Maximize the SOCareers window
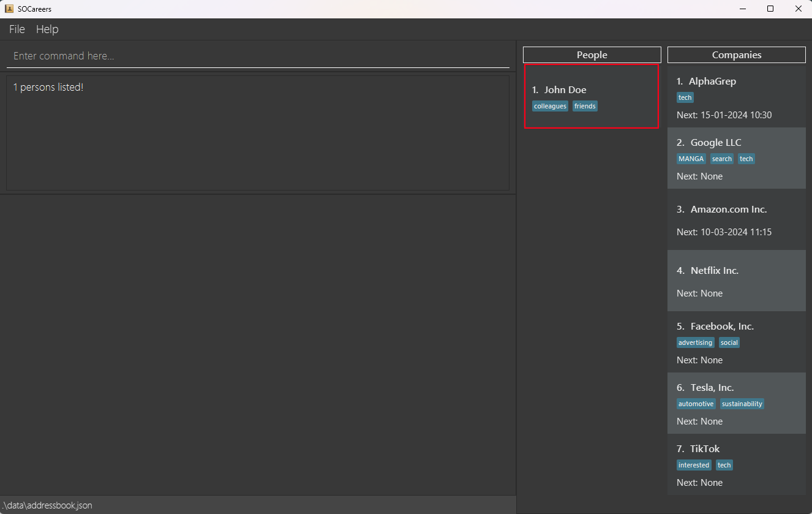This screenshot has width=812, height=514. coord(770,9)
